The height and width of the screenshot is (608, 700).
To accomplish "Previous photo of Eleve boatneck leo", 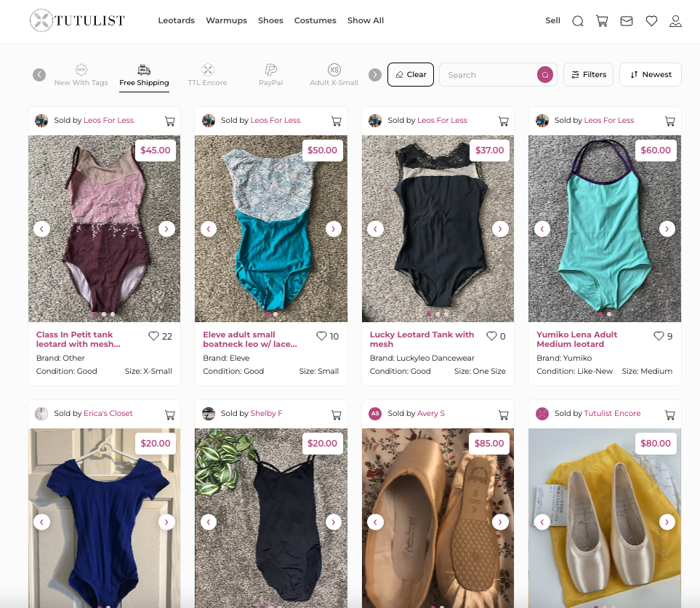I will [x=209, y=229].
